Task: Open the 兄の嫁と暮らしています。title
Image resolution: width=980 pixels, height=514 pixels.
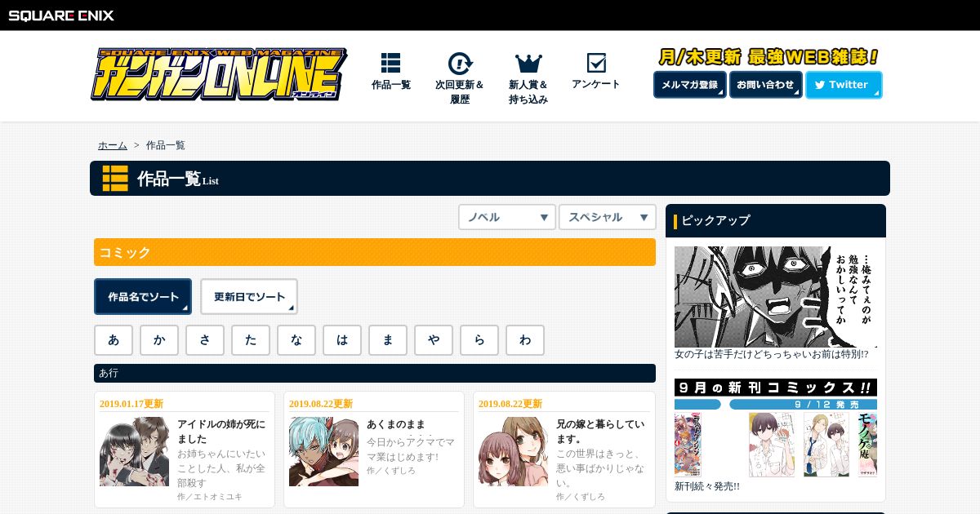Action: click(601, 432)
